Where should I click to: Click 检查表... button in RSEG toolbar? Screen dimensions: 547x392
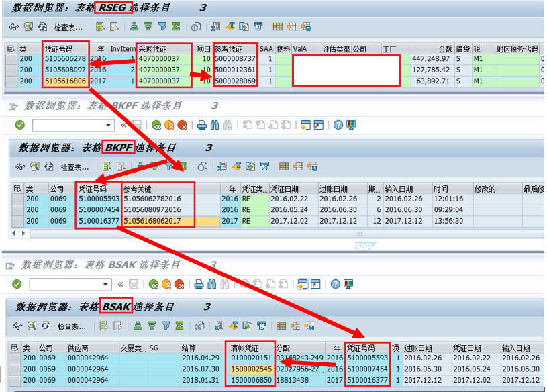(68, 28)
